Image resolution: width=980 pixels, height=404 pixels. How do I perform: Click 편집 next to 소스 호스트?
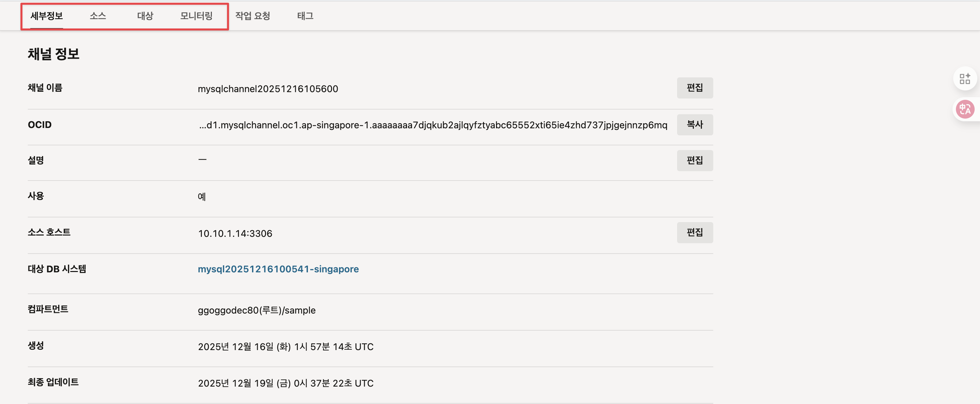click(694, 232)
